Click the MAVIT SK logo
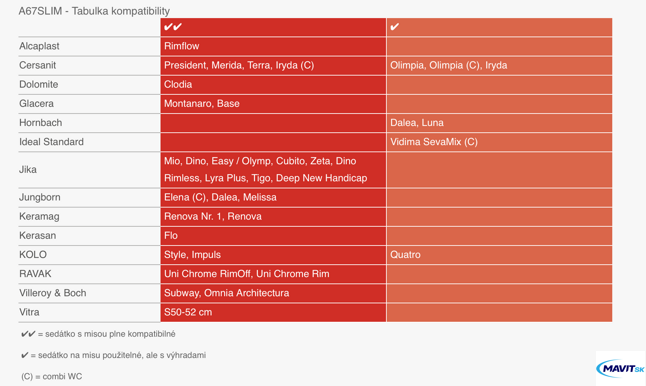This screenshot has height=386, width=646. 620,367
